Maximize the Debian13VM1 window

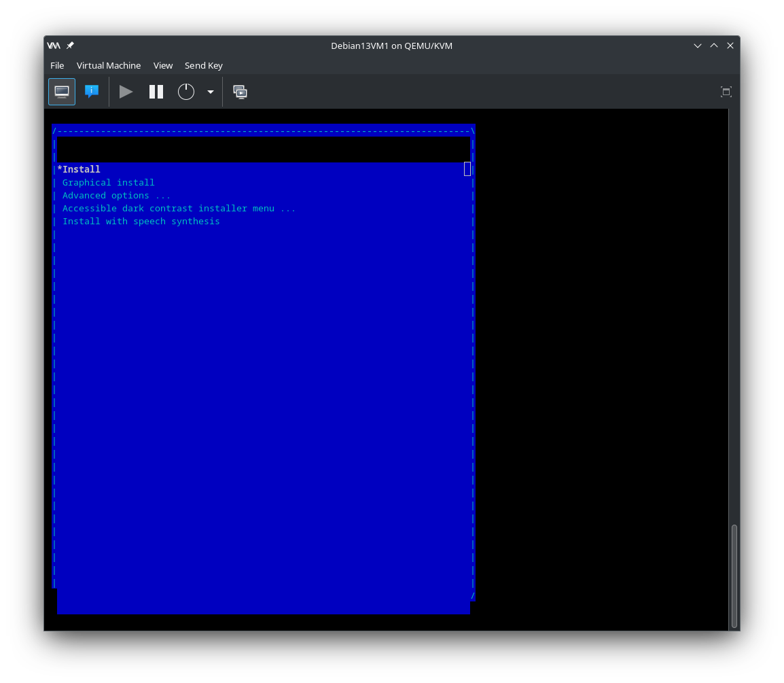tap(714, 46)
